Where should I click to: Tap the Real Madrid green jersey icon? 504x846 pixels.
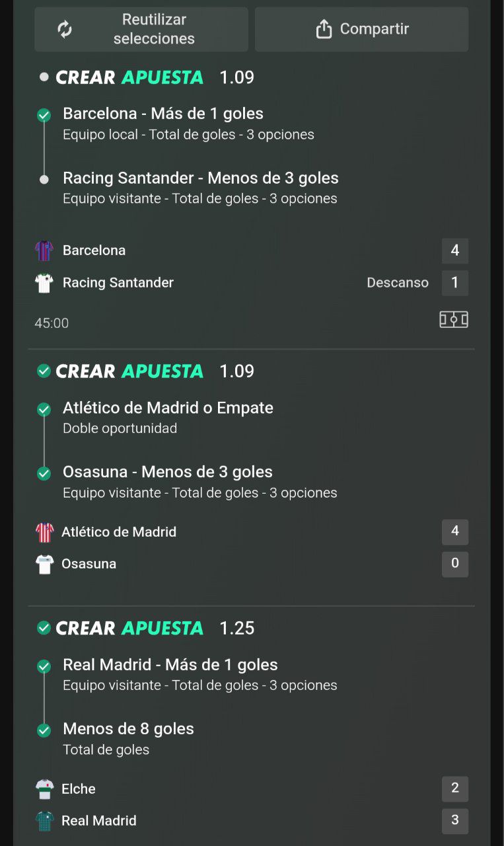point(44,821)
